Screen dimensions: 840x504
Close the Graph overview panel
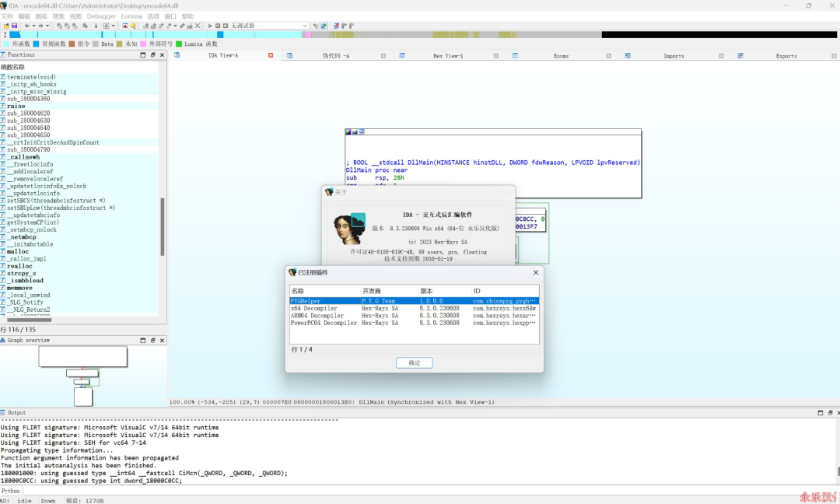(x=163, y=340)
